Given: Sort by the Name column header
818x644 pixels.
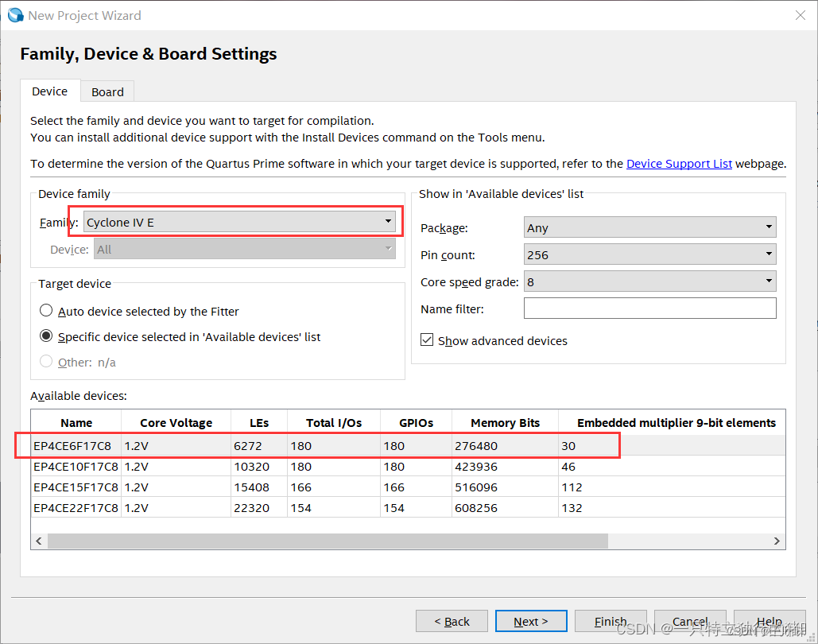Looking at the screenshot, I should 76,423.
